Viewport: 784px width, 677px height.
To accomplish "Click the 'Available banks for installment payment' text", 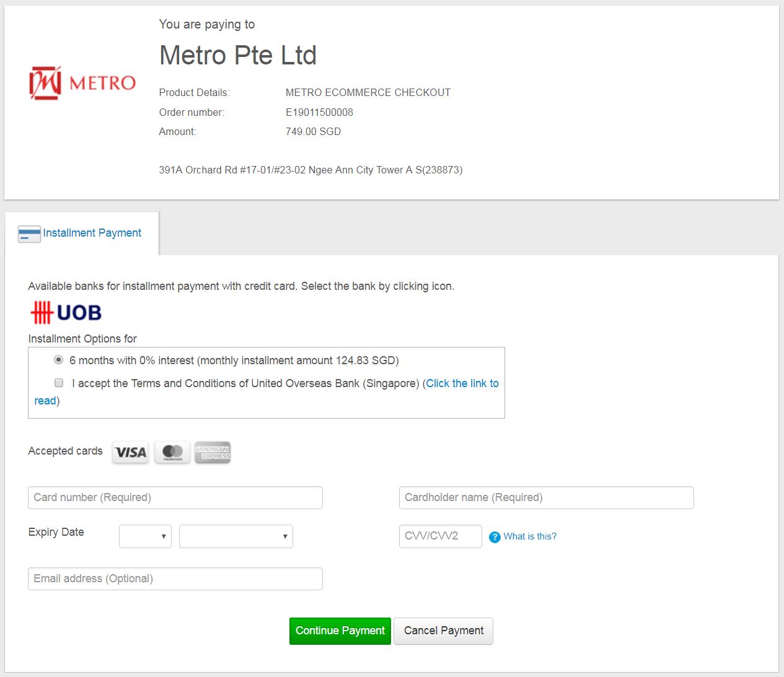I will [241, 286].
